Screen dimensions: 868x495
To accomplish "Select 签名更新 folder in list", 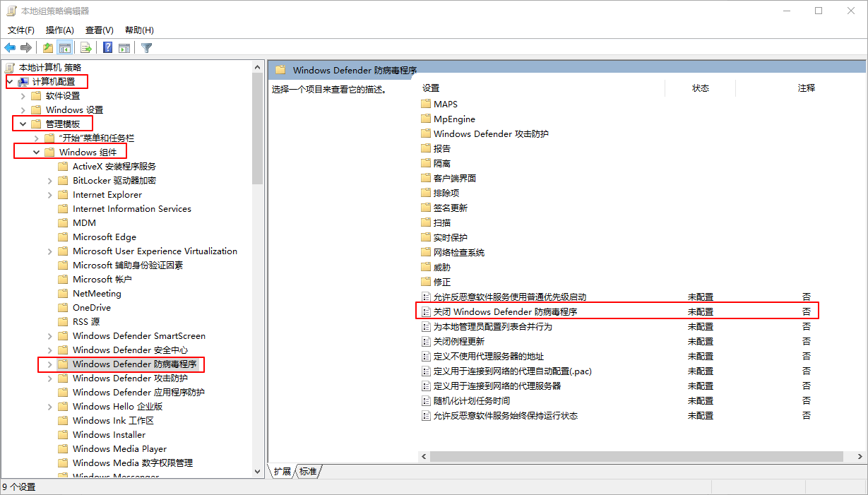I will point(450,208).
